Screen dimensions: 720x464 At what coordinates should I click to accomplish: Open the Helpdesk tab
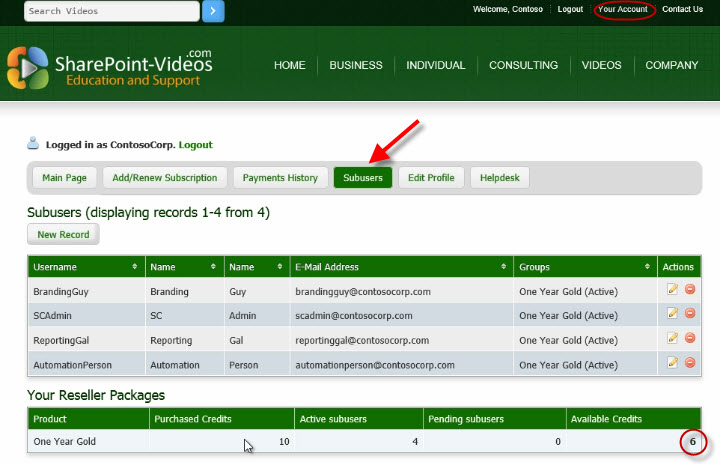tap(500, 178)
